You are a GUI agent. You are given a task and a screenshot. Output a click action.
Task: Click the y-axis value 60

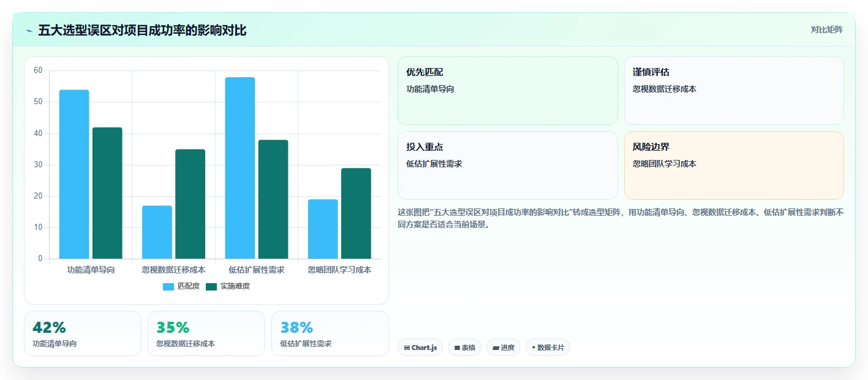click(38, 70)
